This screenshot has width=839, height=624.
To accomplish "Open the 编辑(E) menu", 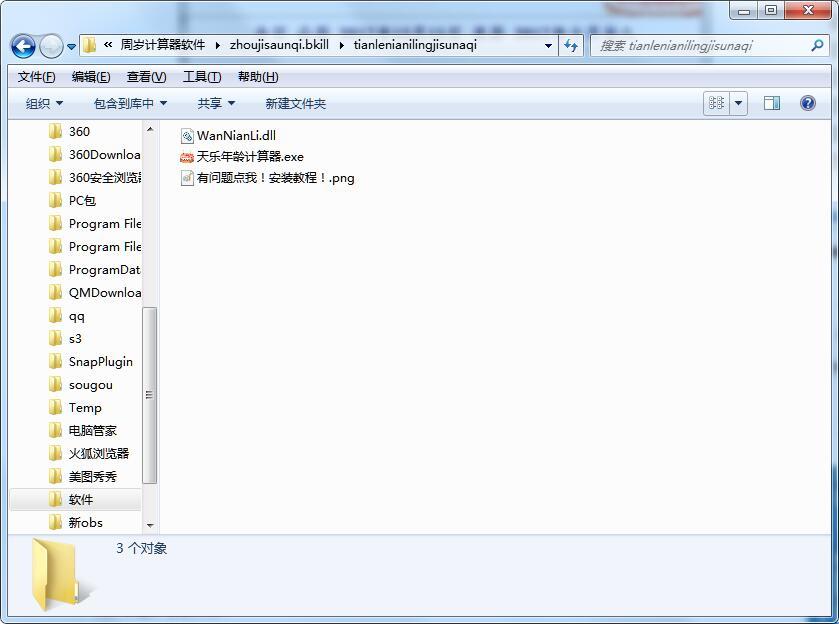I will point(91,77).
